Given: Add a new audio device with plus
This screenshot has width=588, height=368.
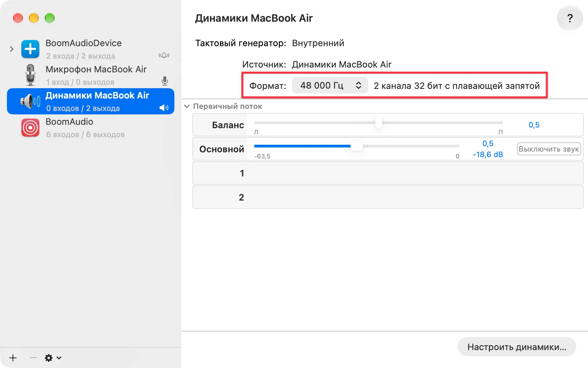Looking at the screenshot, I should (x=13, y=358).
